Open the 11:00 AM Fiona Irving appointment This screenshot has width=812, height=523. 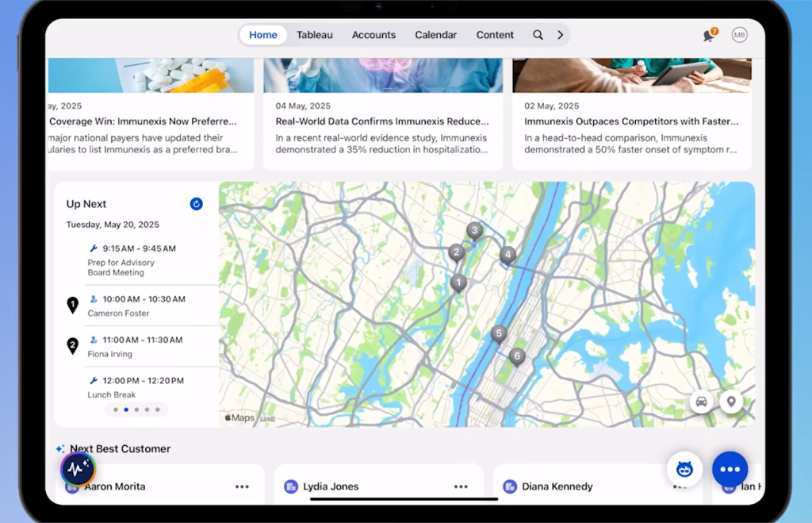click(x=150, y=347)
